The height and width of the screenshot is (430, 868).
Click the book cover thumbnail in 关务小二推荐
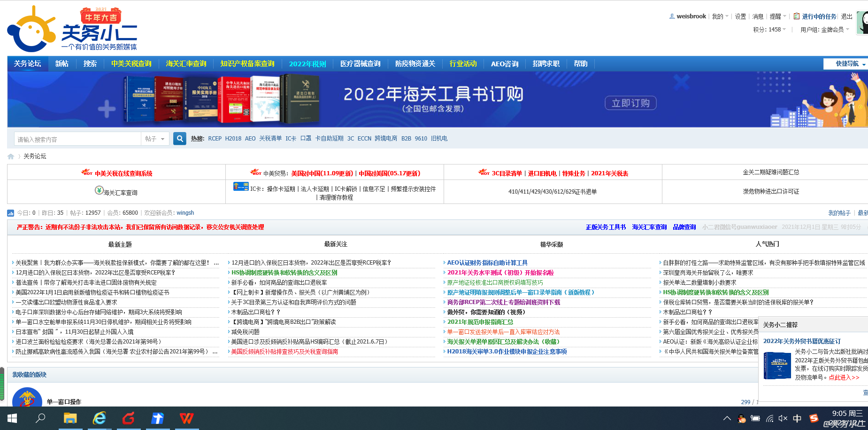point(777,365)
